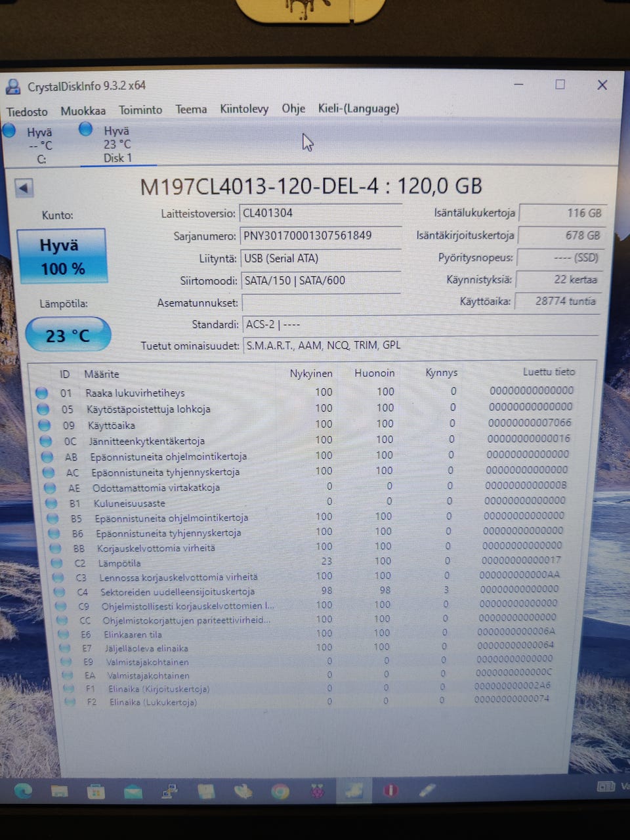This screenshot has width=630, height=840.
Task: Click the Luettu tieto column header
Action: pos(549,371)
